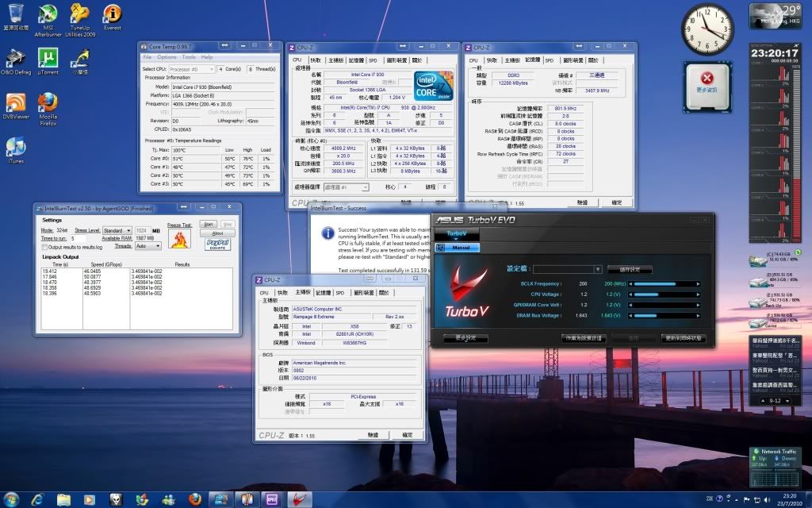The height and width of the screenshot is (508, 812).
Task: Open the Alienware skull icon in taskbar
Action: (x=116, y=500)
